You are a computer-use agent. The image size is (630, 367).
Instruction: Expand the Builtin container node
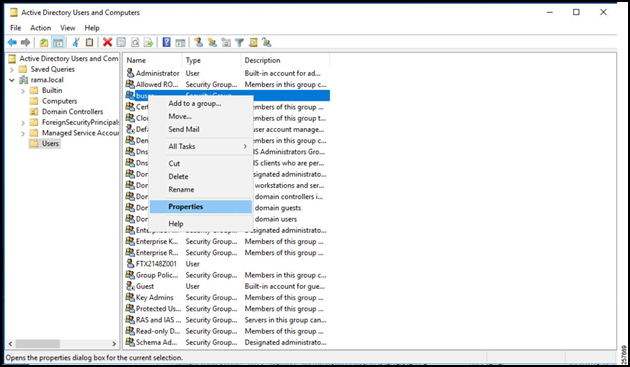pyautogui.click(x=23, y=91)
